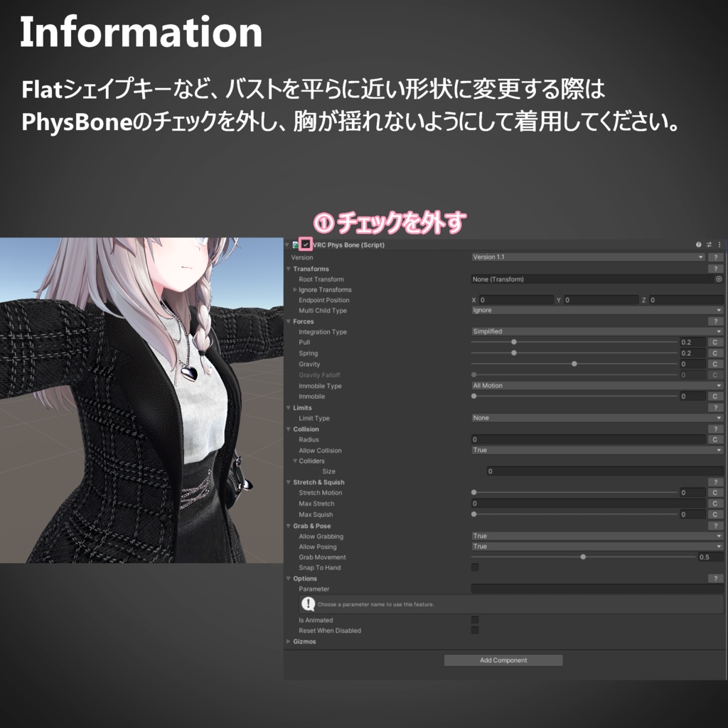
Task: Click the Add Component button
Action: [503, 660]
